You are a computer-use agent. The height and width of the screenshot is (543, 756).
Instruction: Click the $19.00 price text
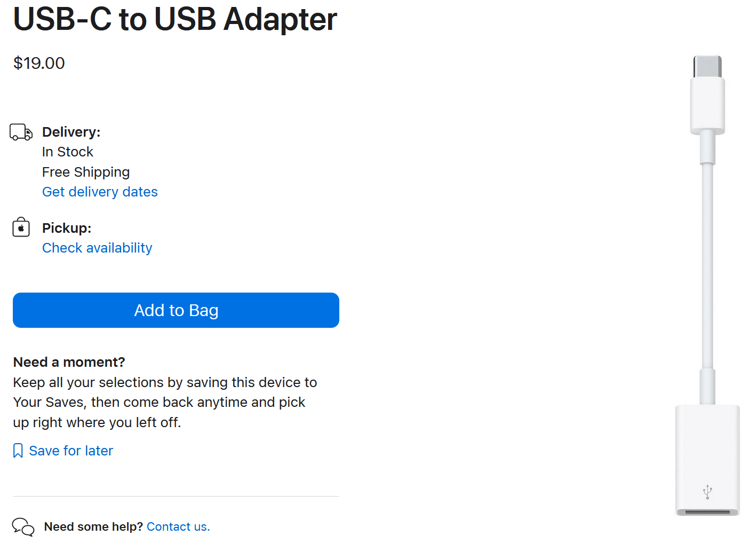click(39, 63)
